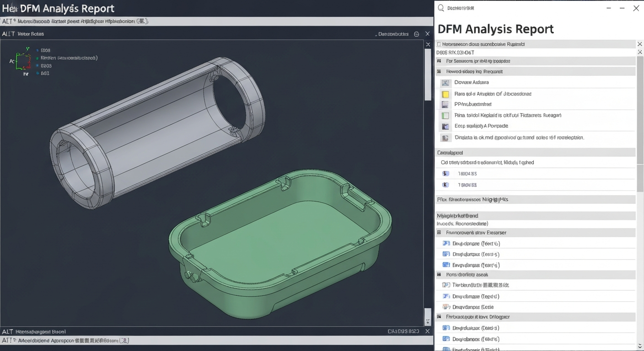Close the first report header row with X
The width and height of the screenshot is (644, 351).
[x=639, y=44]
